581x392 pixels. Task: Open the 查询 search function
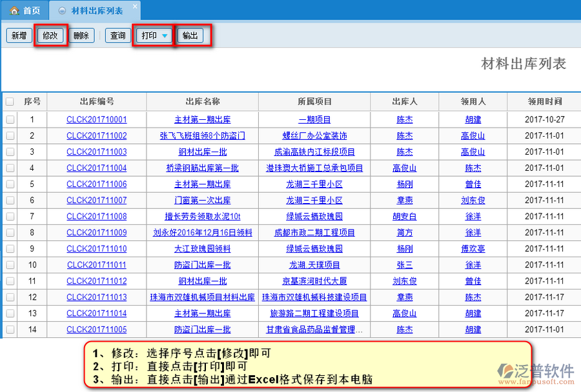118,35
